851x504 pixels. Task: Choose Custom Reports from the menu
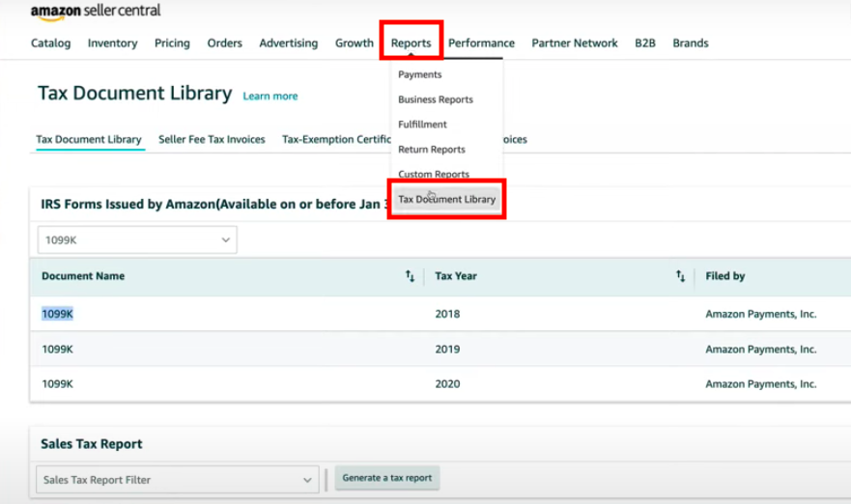[433, 175]
